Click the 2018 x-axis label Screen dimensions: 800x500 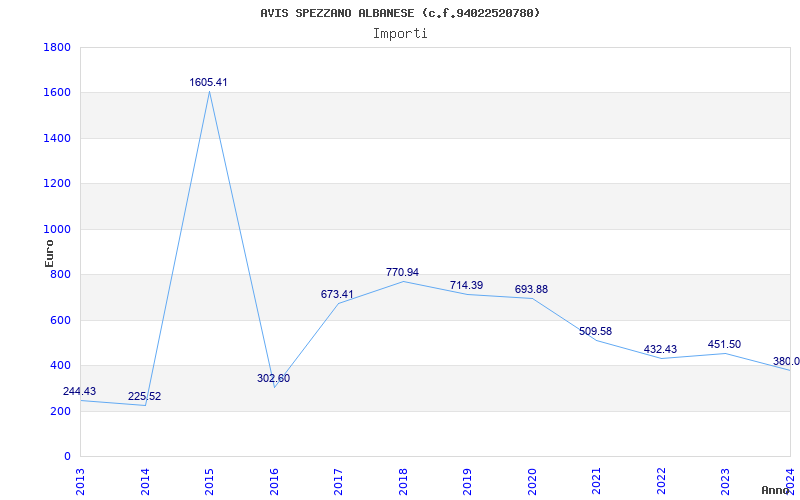403,481
